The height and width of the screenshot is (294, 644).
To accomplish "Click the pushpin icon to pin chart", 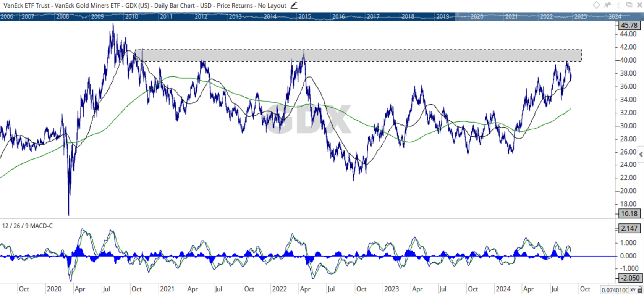I will 607,5.
